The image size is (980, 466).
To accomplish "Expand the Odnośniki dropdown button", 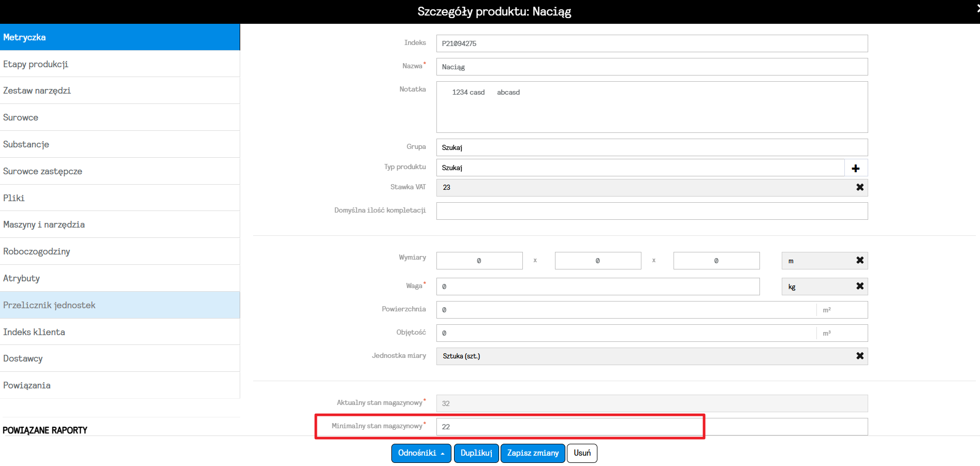I will (421, 453).
